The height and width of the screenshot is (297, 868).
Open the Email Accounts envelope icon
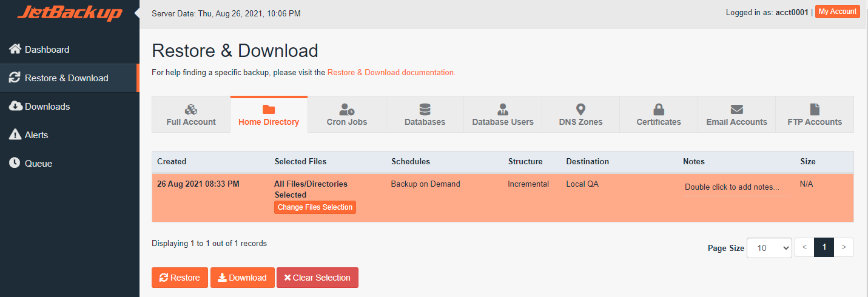pos(736,110)
